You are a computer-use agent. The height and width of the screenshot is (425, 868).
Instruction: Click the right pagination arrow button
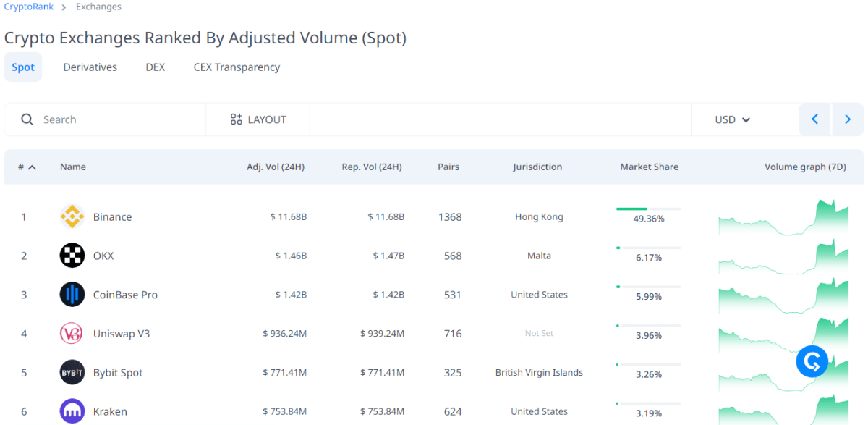tap(847, 119)
